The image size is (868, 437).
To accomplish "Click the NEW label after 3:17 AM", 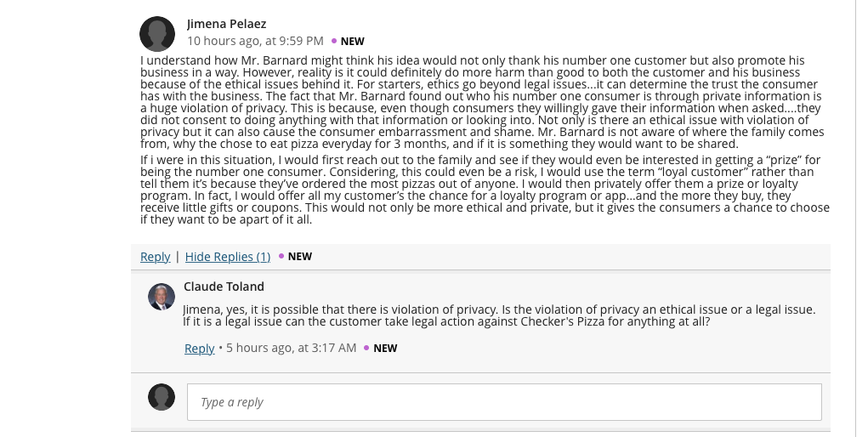I will point(385,349).
